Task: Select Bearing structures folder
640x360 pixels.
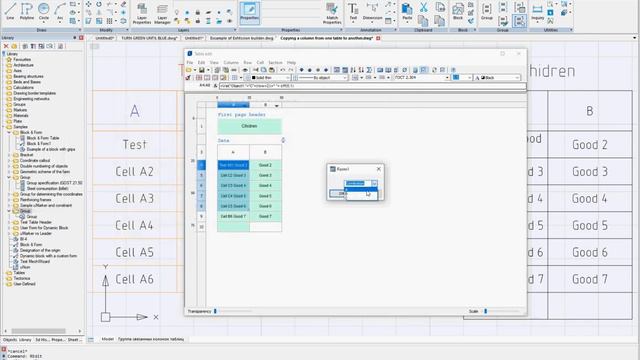Action: click(x=28, y=76)
